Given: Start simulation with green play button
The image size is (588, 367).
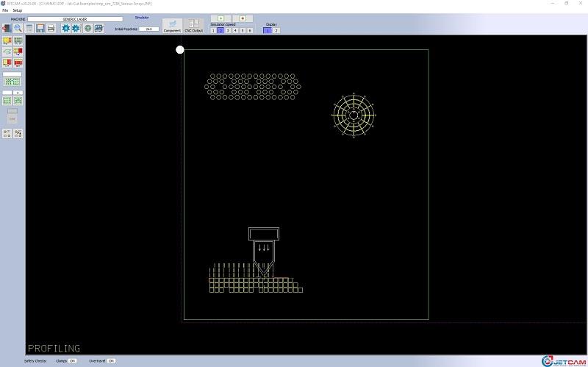Looking at the screenshot, I should point(221,18).
